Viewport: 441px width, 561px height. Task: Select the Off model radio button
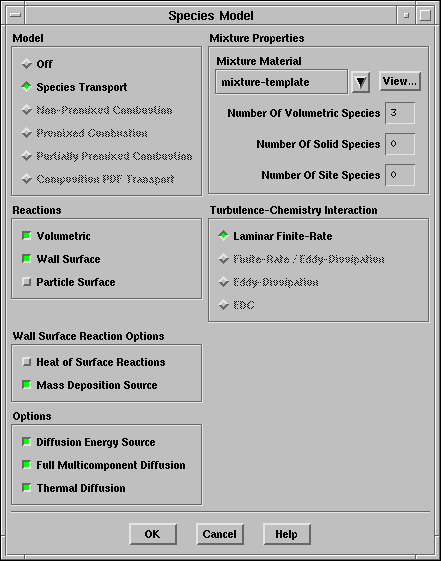(x=26, y=64)
